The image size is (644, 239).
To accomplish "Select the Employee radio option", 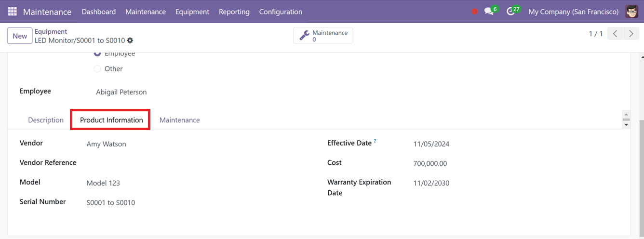I will tap(97, 53).
